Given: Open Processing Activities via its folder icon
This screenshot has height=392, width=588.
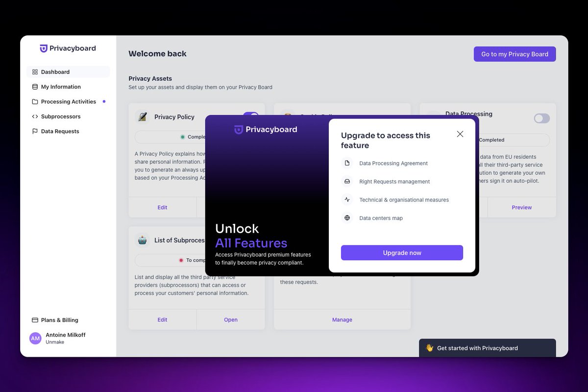Looking at the screenshot, I should (x=35, y=101).
